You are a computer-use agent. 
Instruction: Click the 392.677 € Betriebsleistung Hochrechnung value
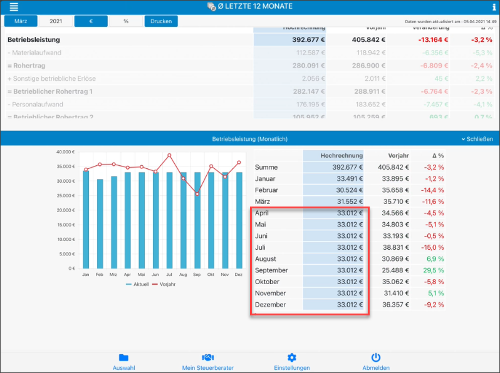click(x=308, y=40)
